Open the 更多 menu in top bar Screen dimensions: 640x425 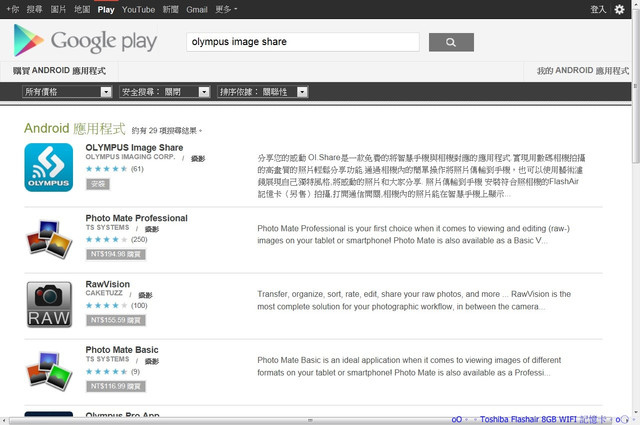226,9
